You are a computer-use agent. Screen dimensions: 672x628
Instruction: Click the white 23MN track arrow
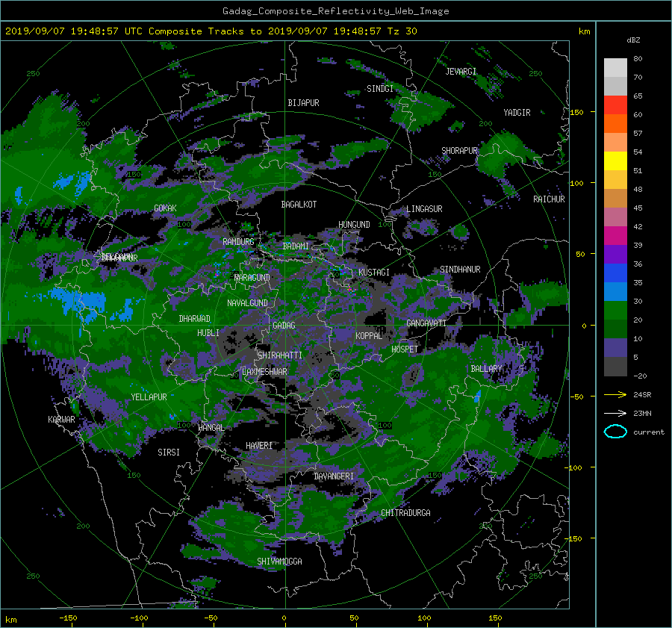(615, 413)
